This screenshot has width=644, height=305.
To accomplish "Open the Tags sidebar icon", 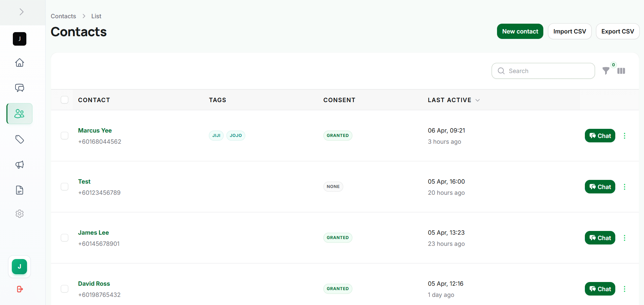I will pos(20,139).
